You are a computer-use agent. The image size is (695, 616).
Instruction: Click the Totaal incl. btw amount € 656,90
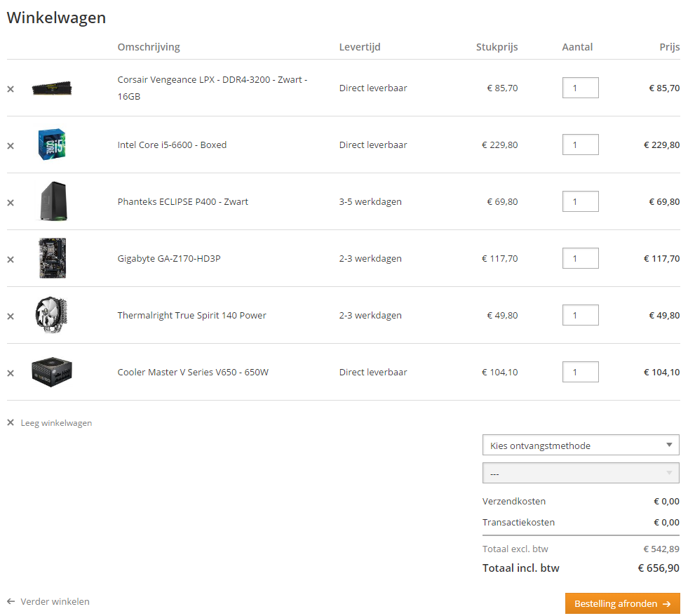coord(659,568)
